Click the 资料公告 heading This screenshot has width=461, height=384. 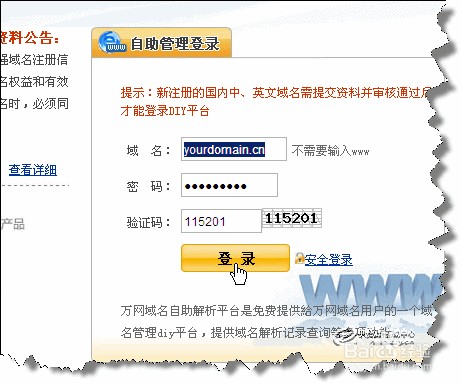29,38
